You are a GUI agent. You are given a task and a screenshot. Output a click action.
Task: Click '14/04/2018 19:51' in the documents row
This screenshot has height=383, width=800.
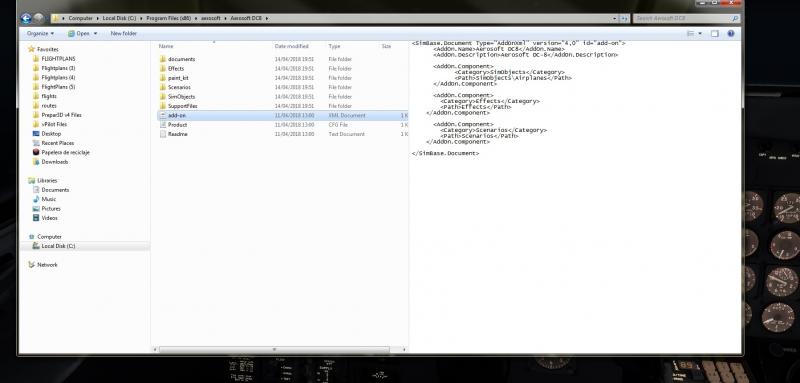[294, 59]
